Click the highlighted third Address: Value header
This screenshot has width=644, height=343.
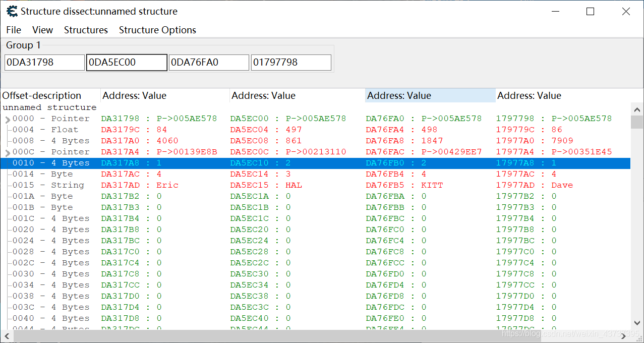(x=430, y=96)
